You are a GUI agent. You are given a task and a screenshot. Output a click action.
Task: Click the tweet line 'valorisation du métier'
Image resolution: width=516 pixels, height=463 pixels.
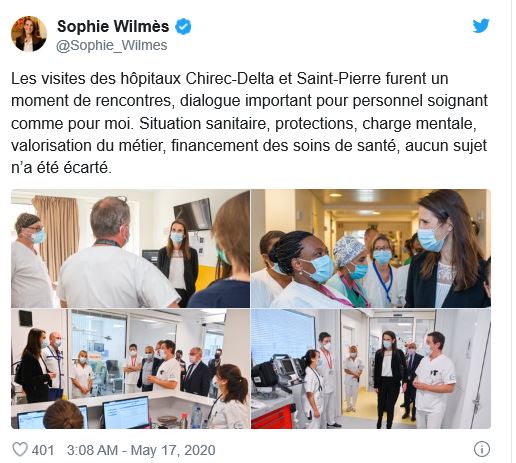[249, 145]
